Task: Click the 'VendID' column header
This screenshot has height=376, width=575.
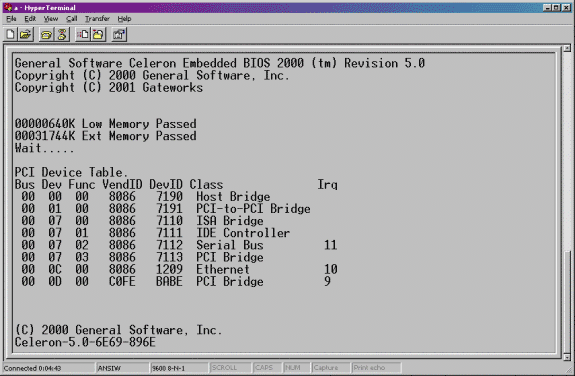Action: click(122, 184)
